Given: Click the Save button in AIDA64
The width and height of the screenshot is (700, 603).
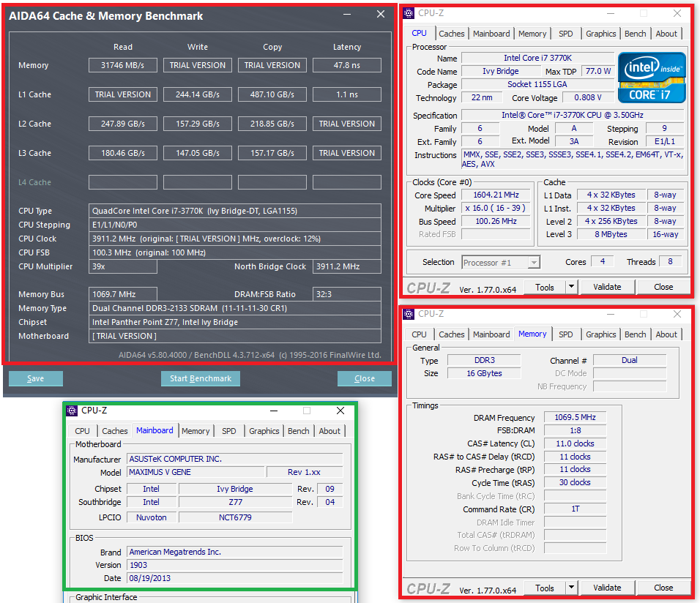Looking at the screenshot, I should coord(35,378).
